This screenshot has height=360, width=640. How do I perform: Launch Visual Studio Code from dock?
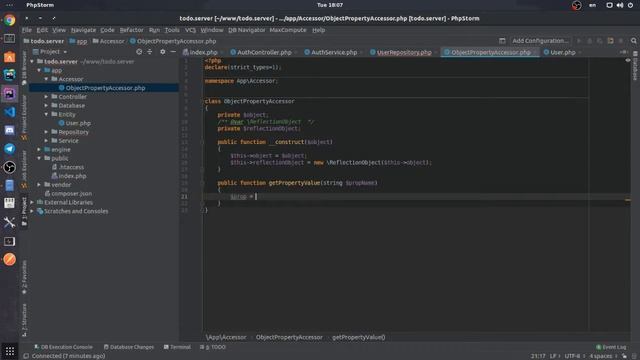(x=9, y=112)
